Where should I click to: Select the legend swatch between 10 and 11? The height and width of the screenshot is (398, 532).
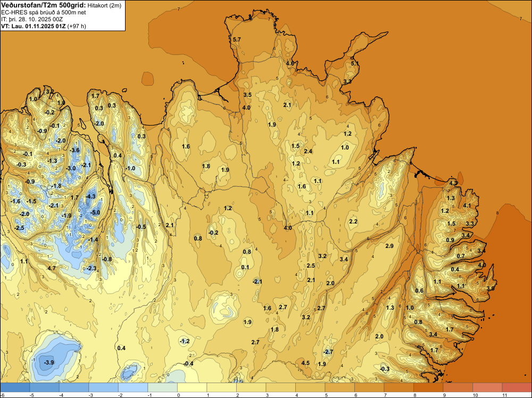[x=487, y=387]
